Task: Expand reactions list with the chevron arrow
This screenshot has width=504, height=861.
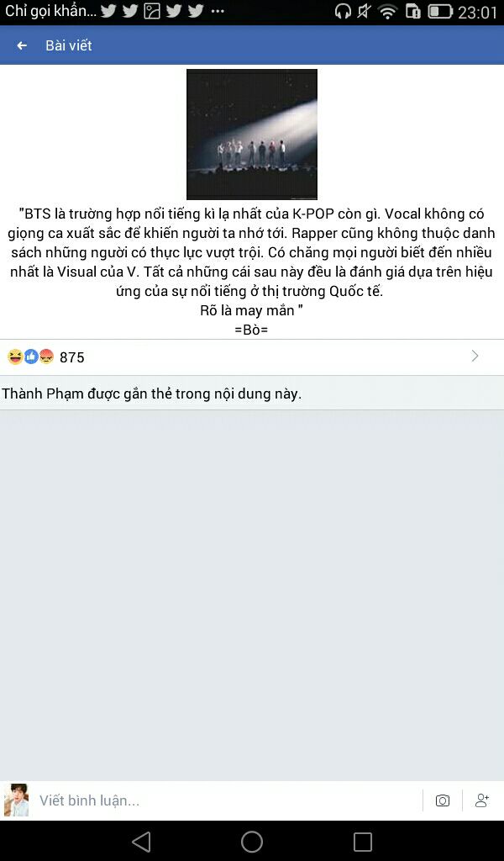Action: click(475, 357)
